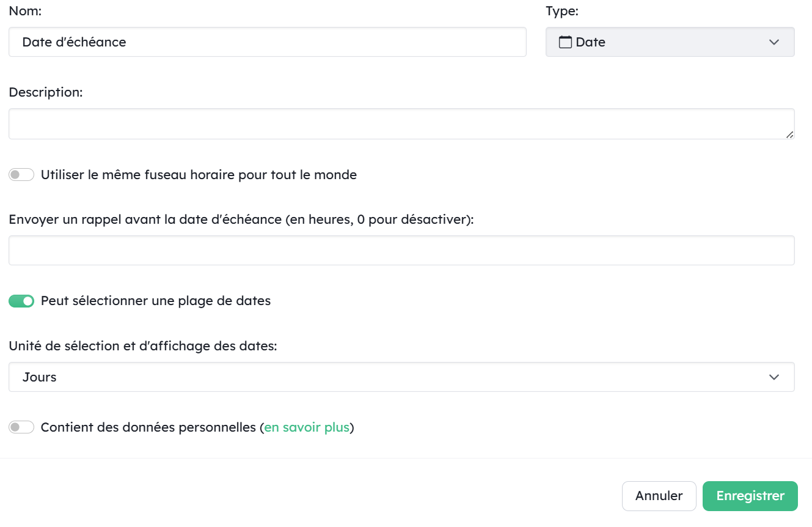Click the reminder hours input field
Viewport: 812px width, 527px height.
pos(401,250)
